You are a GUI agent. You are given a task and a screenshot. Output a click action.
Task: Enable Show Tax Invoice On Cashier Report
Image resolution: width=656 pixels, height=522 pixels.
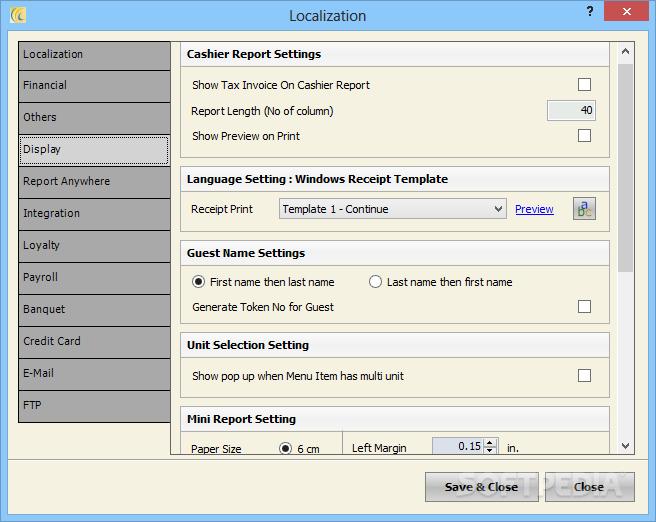584,84
